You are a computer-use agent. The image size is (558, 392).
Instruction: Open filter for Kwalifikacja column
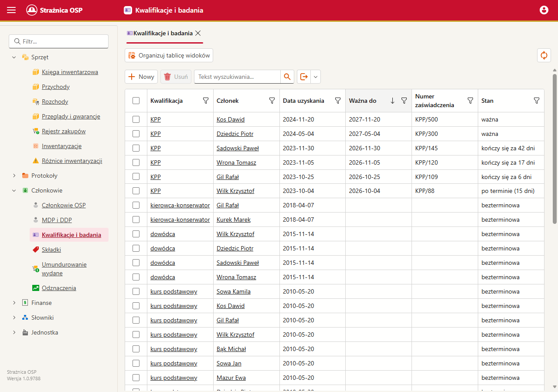coord(206,101)
